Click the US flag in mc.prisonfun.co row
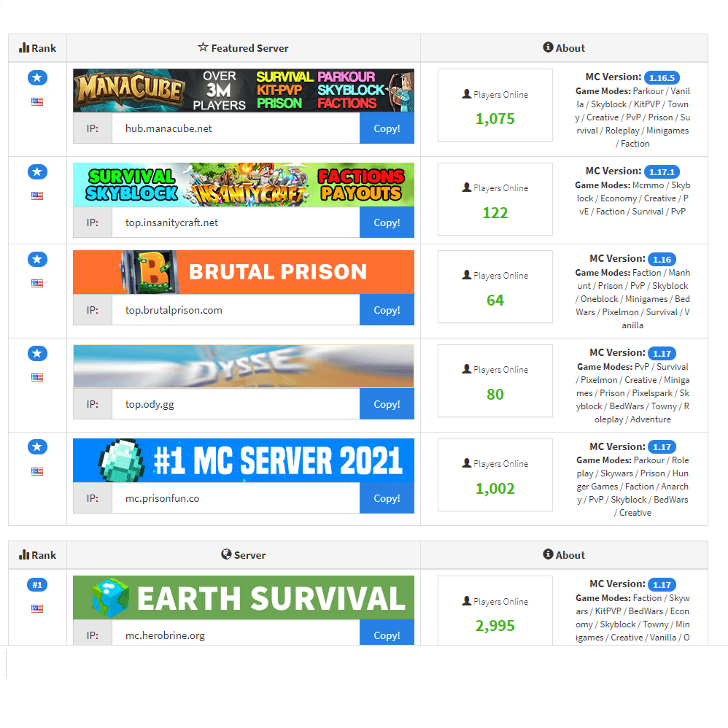This screenshot has height=728, width=728. point(37,472)
